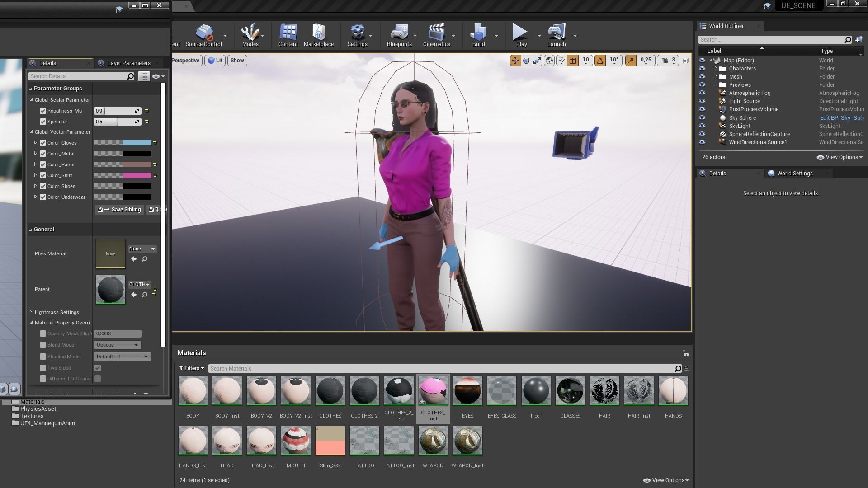868x488 pixels.
Task: Open the Perspective viewport menu
Action: pos(186,61)
